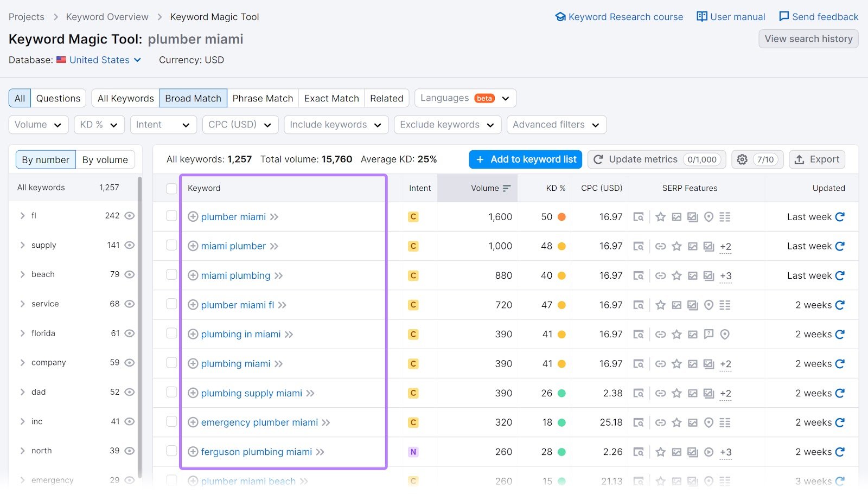Image resolution: width=868 pixels, height=494 pixels.
Task: Open the User manual
Action: tap(730, 16)
